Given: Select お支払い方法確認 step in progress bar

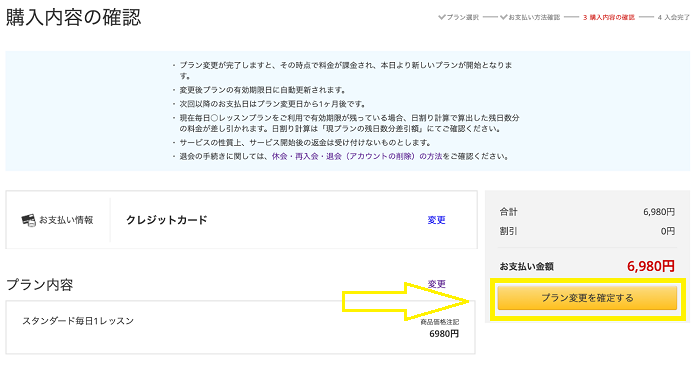Looking at the screenshot, I should (x=530, y=17).
